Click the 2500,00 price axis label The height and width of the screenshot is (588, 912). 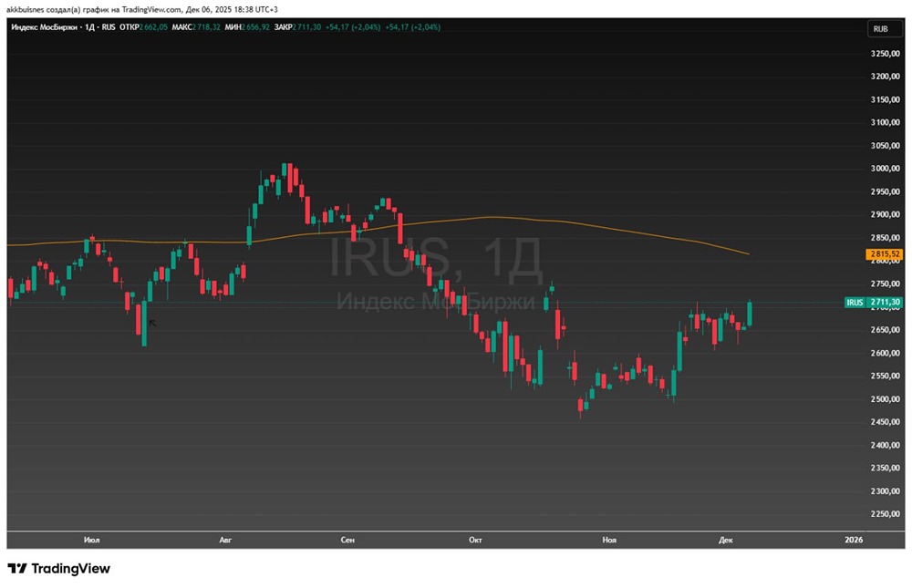point(885,399)
